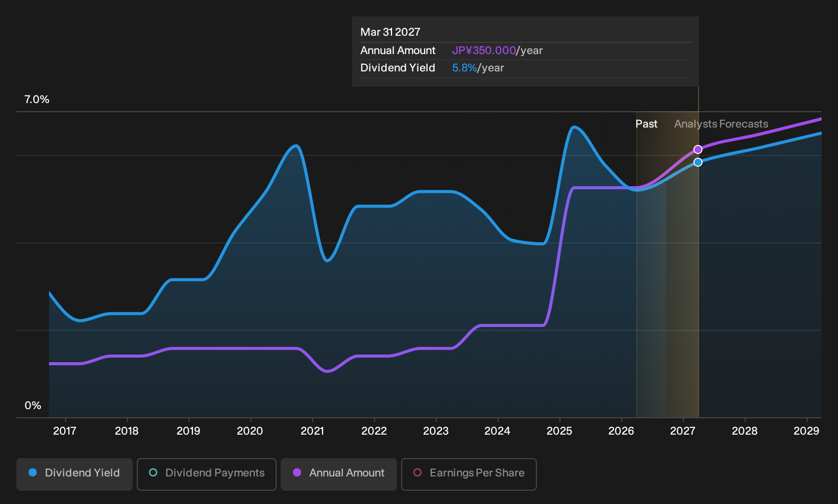Select the blue Dividend Yield data point
The image size is (838, 504).
pos(698,162)
